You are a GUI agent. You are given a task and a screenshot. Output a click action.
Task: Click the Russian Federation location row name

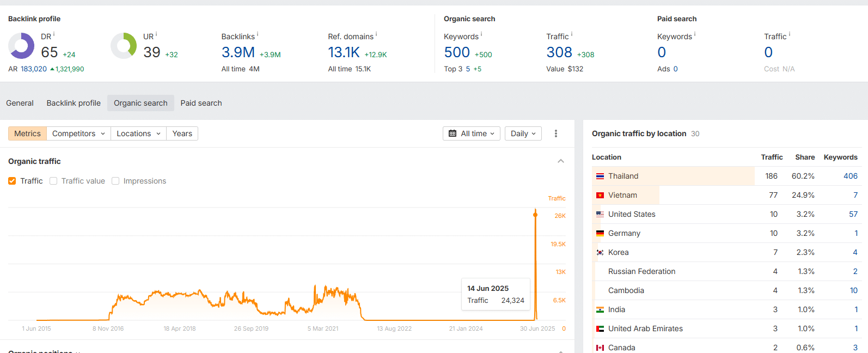click(641, 271)
